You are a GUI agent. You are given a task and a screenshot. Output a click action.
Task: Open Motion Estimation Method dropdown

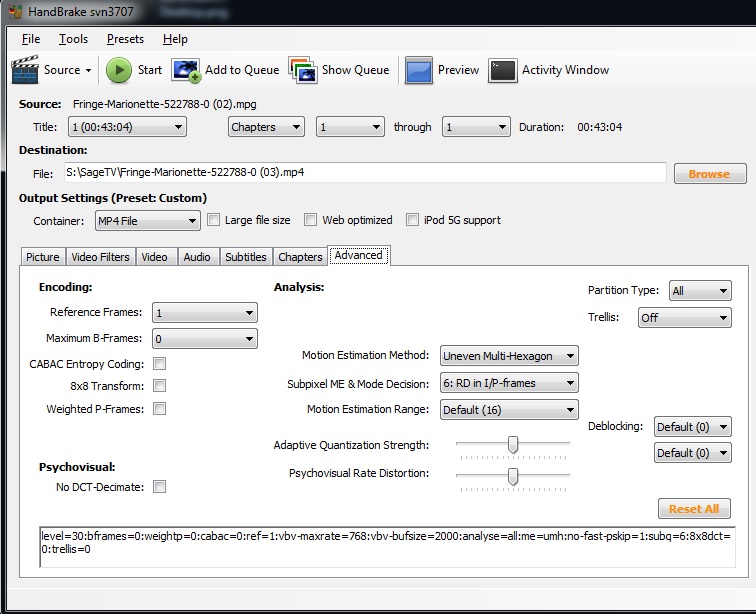(509, 356)
